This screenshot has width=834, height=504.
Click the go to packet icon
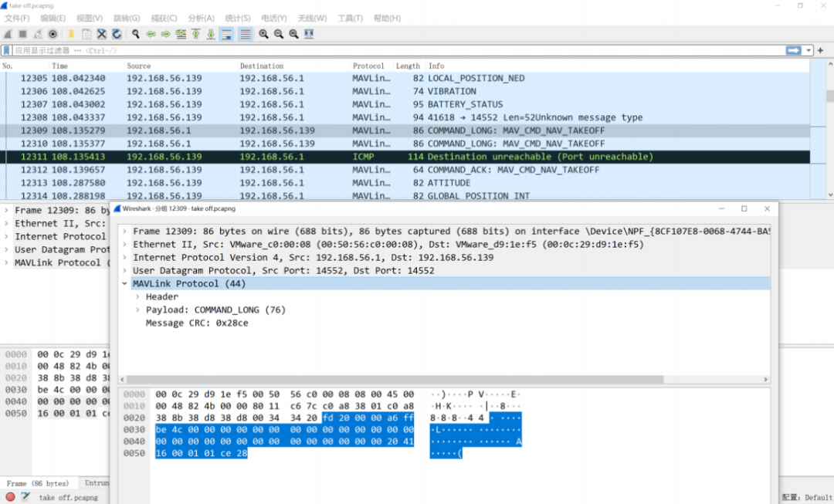(181, 34)
